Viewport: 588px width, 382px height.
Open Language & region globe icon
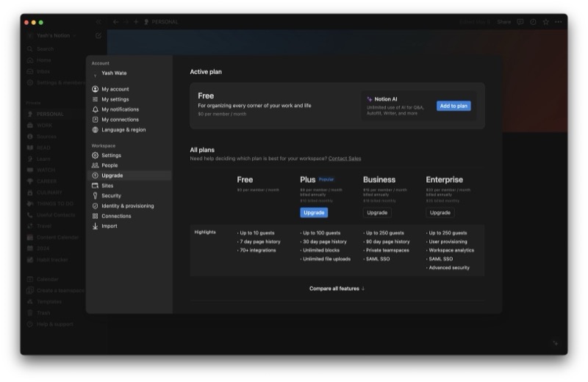[x=96, y=130]
